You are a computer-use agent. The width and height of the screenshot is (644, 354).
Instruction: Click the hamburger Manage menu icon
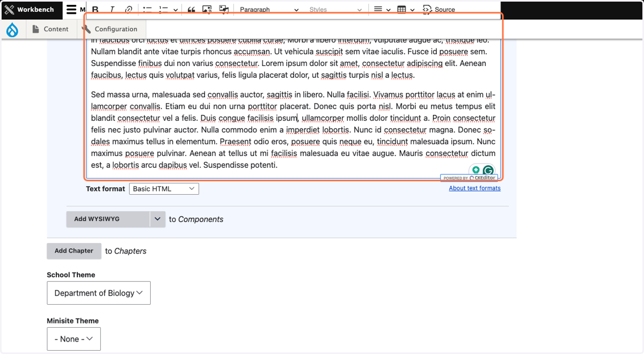click(x=71, y=10)
